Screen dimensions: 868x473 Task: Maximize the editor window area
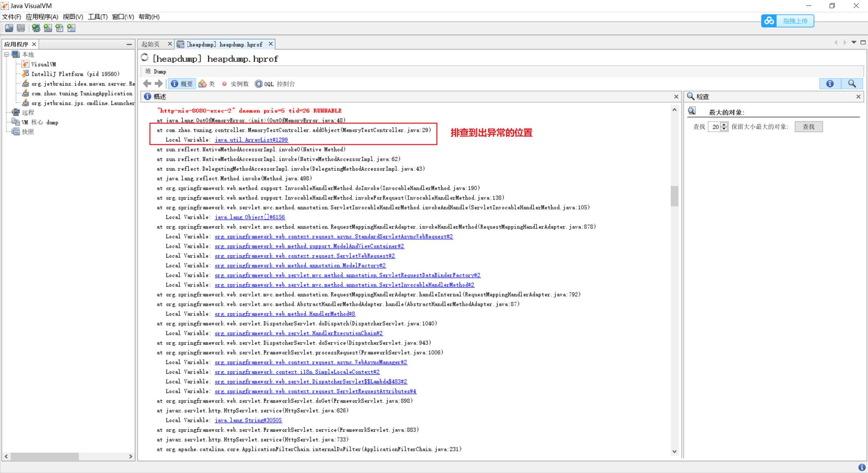[863, 42]
